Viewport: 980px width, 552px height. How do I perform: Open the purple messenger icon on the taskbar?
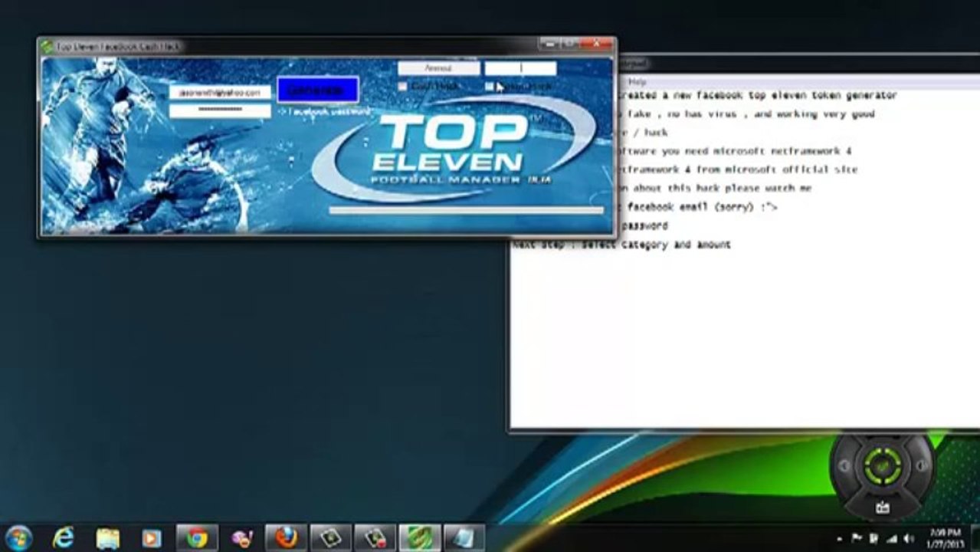pos(241,537)
